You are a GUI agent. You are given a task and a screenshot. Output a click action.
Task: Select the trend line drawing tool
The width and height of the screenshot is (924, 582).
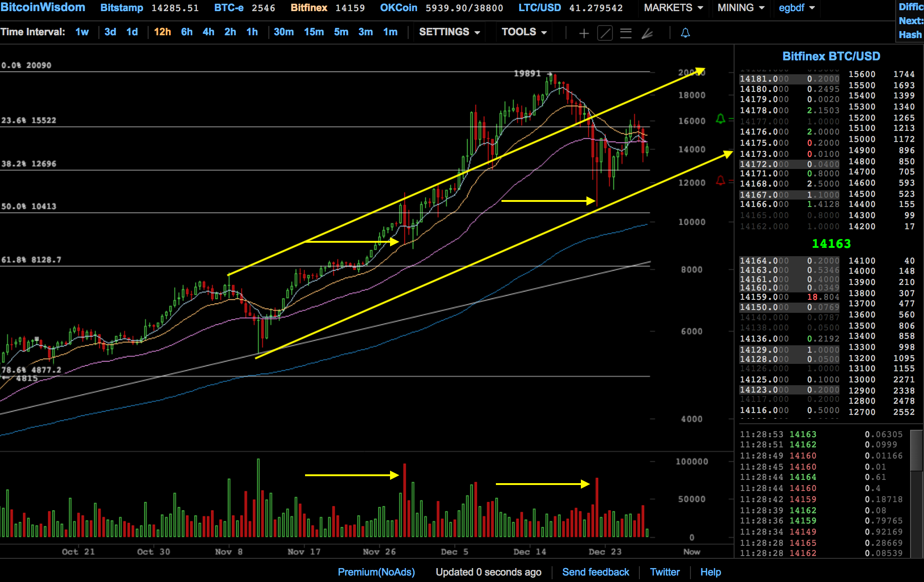click(x=605, y=33)
